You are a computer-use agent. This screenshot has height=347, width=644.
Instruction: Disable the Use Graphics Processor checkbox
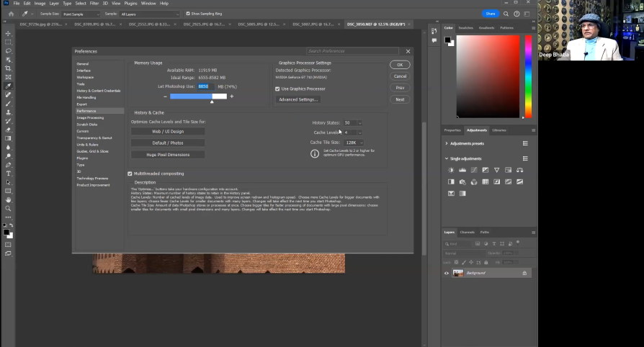(277, 89)
